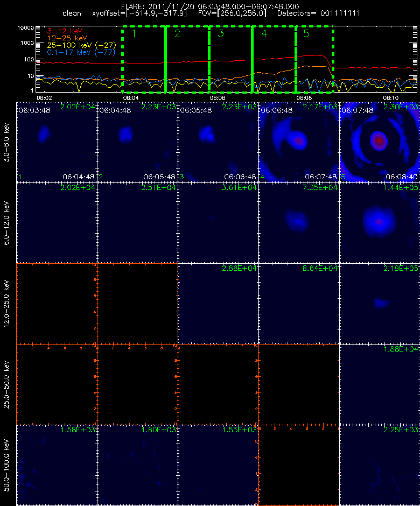Select the 25.0-50.0 keV row label
The width and height of the screenshot is (420, 506).
pos(6,384)
